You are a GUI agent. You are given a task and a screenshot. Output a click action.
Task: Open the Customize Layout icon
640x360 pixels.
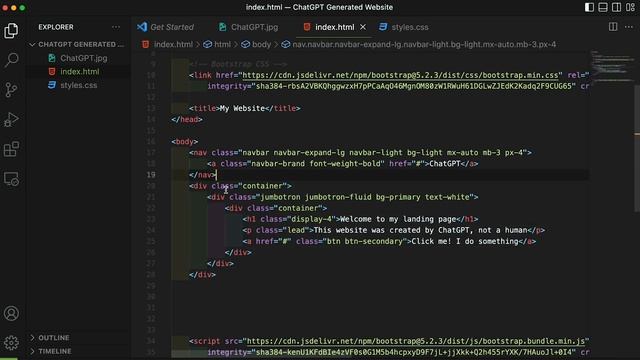click(631, 7)
